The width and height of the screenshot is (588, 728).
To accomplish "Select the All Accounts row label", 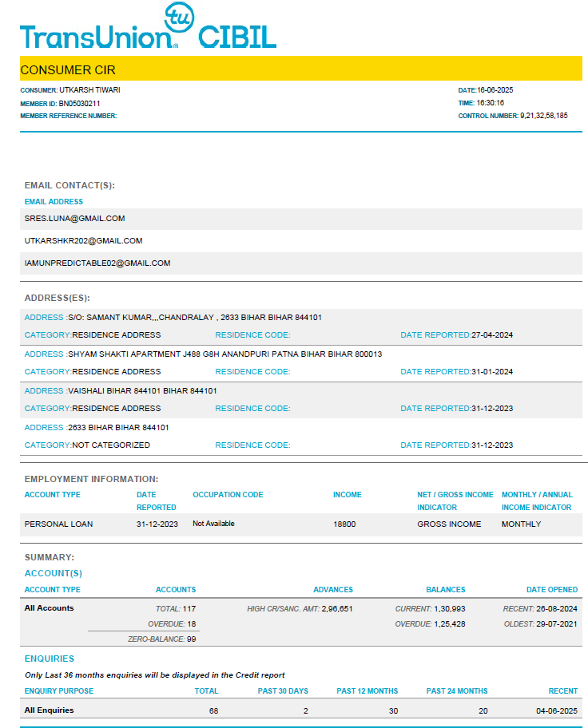I will 49,608.
